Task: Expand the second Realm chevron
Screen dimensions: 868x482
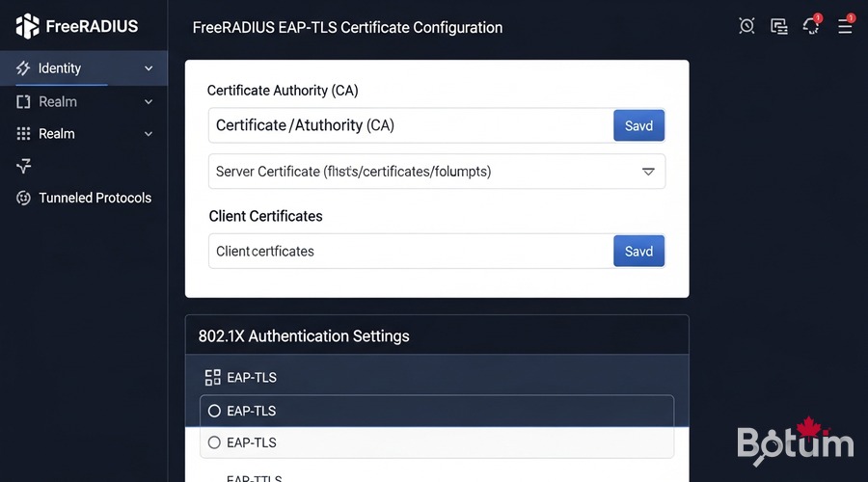Action: pos(149,134)
